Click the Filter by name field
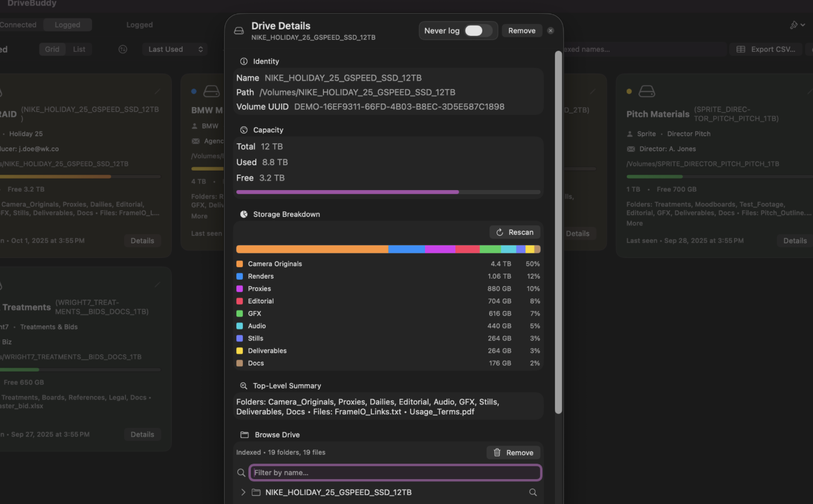The width and height of the screenshot is (813, 504). tap(395, 473)
